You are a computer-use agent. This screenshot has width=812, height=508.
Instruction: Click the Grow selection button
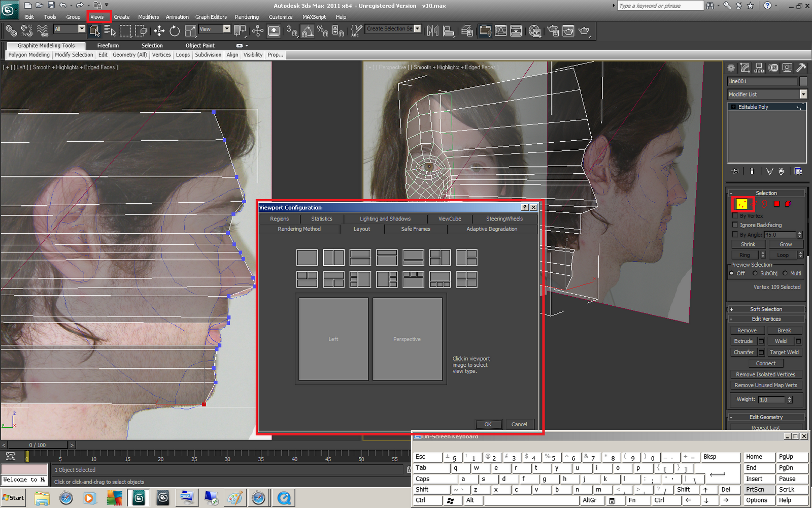786,244
